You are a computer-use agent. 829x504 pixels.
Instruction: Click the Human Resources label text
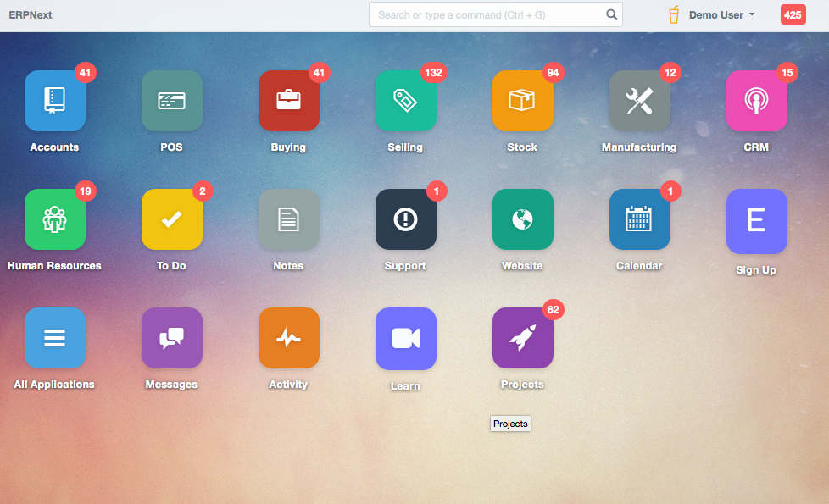(x=54, y=266)
